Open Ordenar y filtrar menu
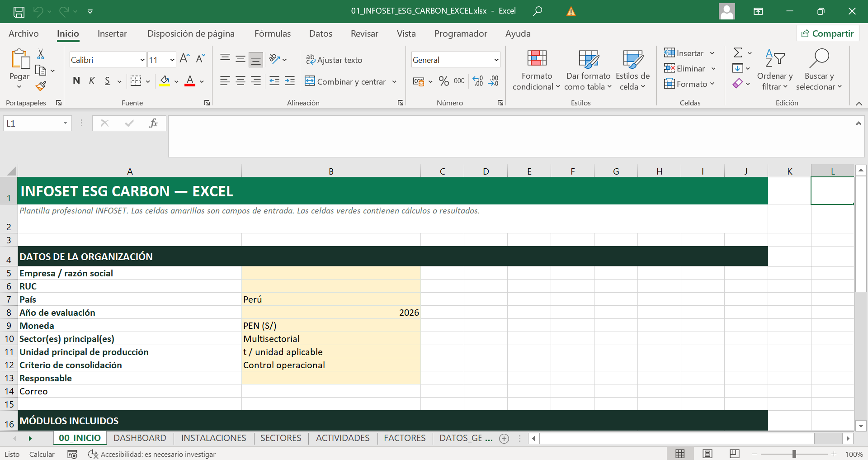The height and width of the screenshot is (460, 868). tap(775, 70)
